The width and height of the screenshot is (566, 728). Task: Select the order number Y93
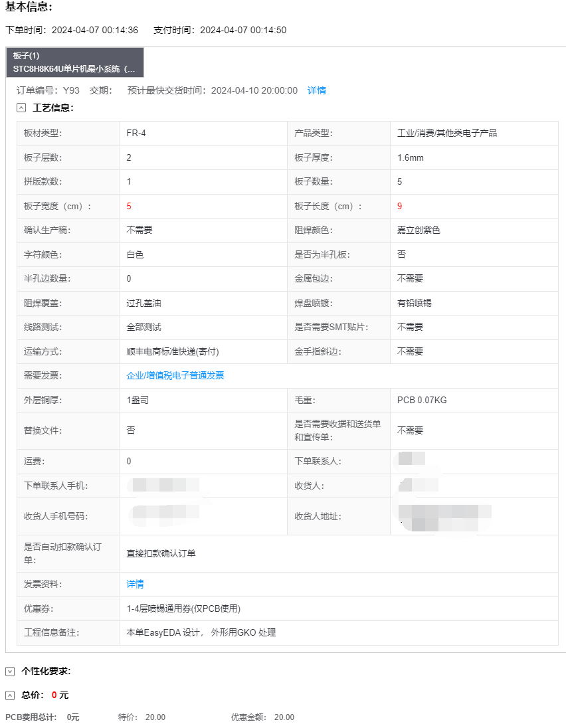tap(71, 90)
